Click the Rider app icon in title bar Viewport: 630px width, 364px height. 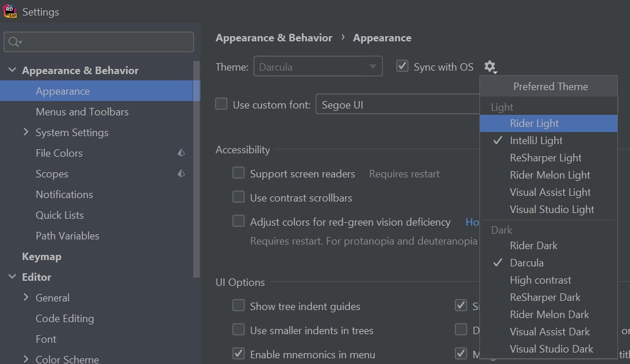[10, 11]
